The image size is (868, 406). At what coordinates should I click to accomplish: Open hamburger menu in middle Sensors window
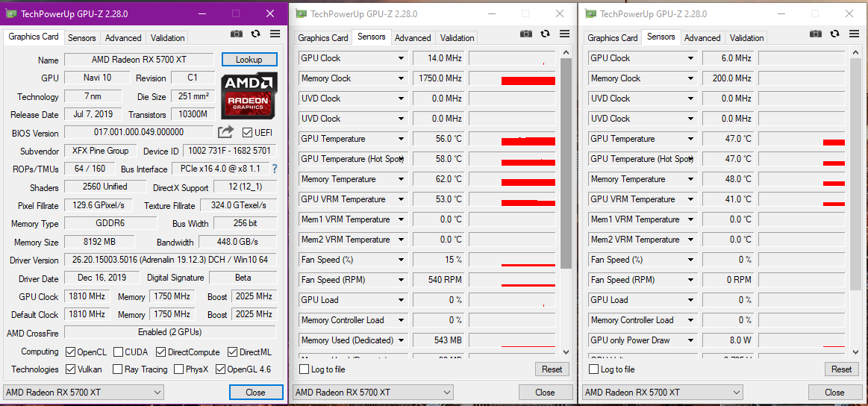(565, 34)
